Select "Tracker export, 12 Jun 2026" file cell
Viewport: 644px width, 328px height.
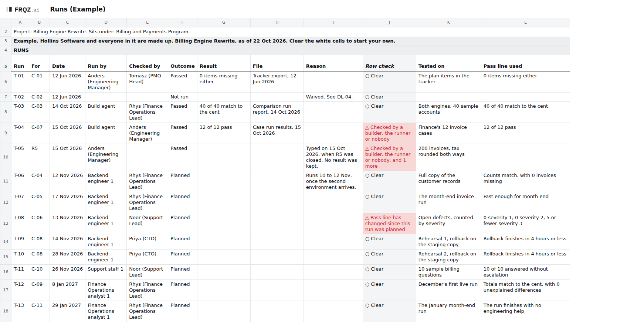(277, 82)
